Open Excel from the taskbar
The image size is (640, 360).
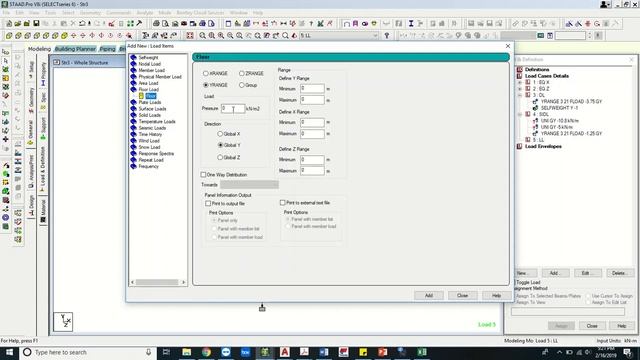tap(422, 352)
